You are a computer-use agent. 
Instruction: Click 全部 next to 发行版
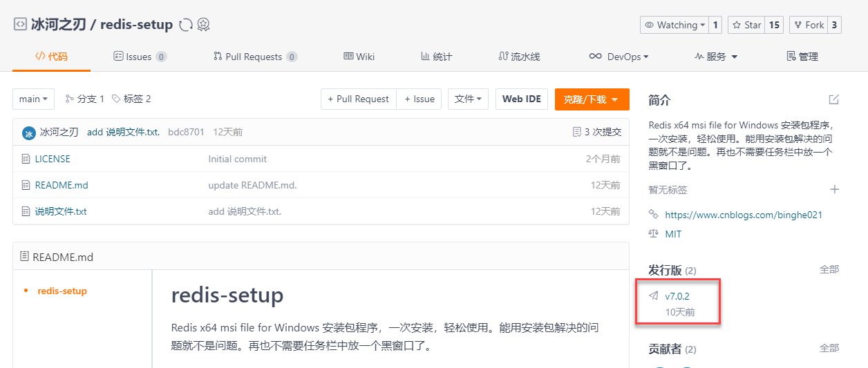pos(829,269)
